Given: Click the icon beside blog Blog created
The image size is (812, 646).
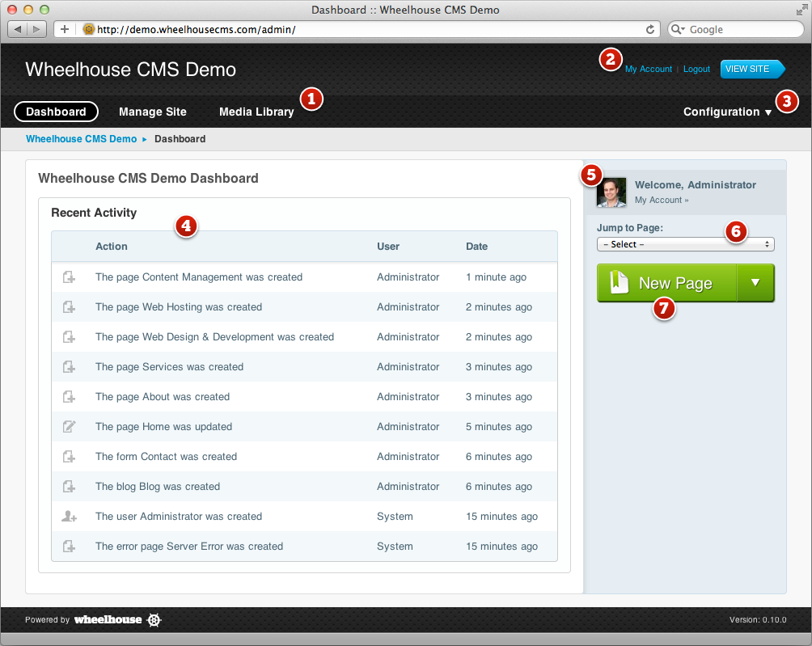Looking at the screenshot, I should 69,487.
